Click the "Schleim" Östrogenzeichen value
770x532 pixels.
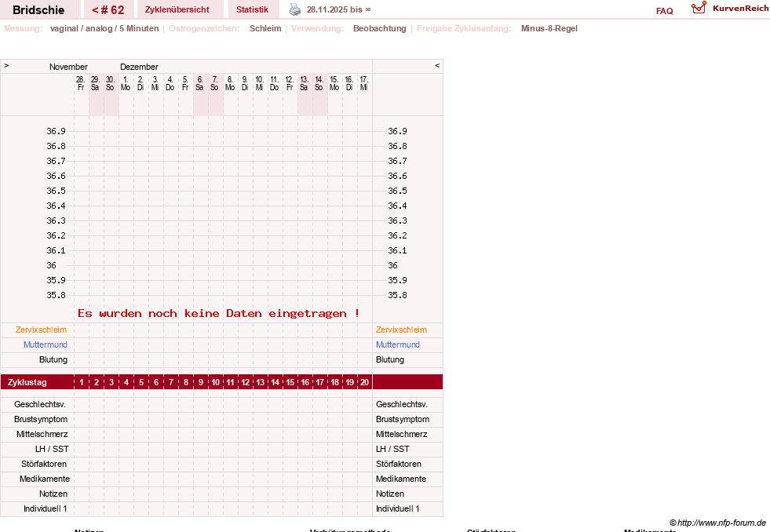tap(265, 28)
